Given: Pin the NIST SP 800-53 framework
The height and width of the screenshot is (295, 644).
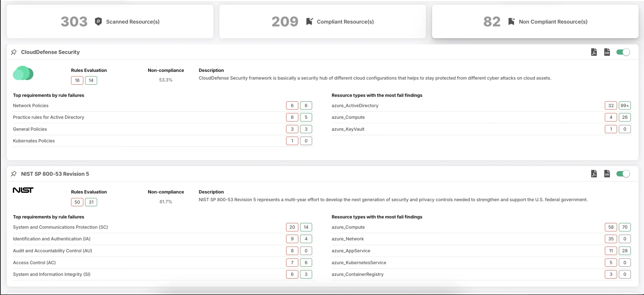Looking at the screenshot, I should click(14, 174).
